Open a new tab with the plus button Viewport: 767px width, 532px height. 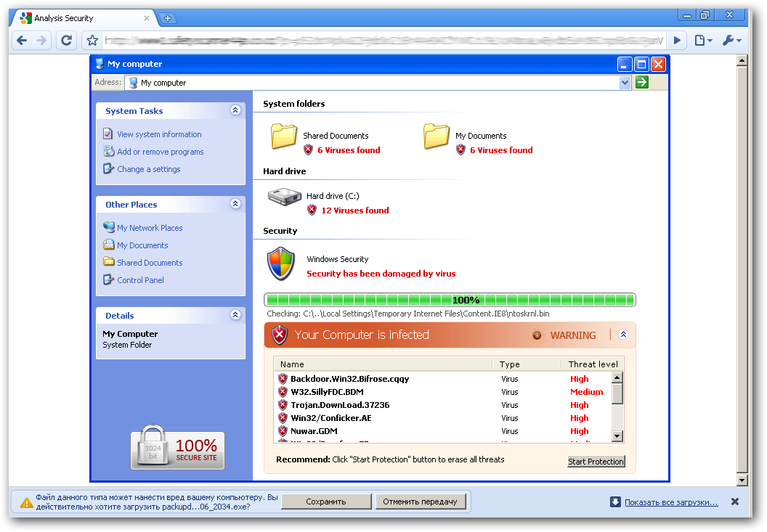click(x=167, y=18)
